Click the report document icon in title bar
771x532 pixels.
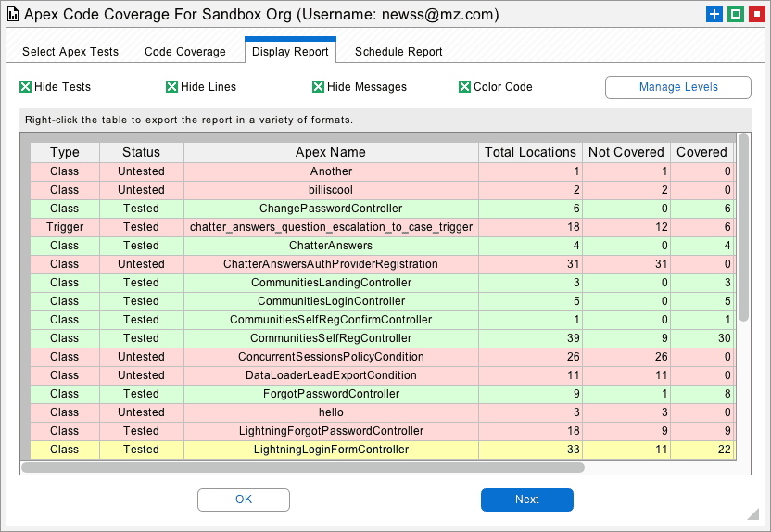point(13,15)
